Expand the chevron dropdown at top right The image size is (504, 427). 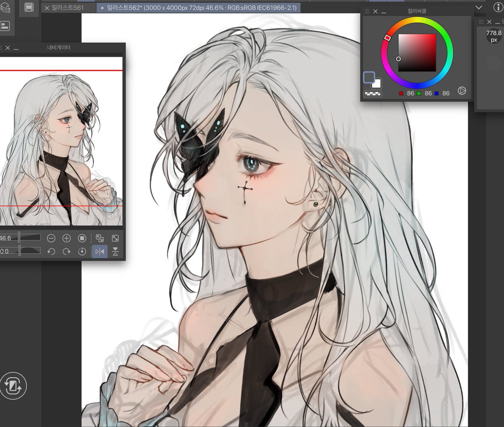tap(479, 8)
